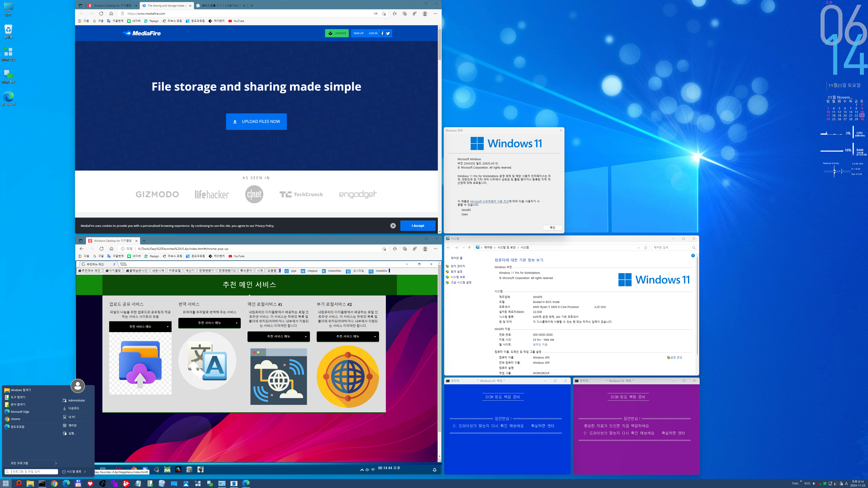Open 특수문자 menu button
868x488 pixels.
[246, 271]
